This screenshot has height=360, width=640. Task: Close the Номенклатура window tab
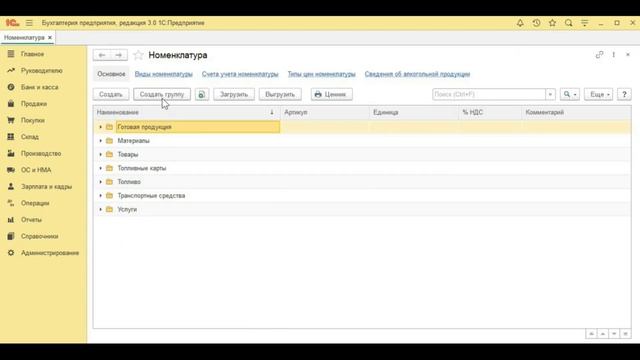tap(50, 38)
